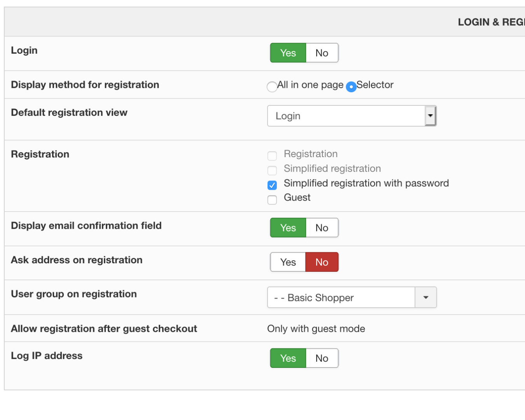
Task: Click the arrow on the Login select box
Action: click(x=430, y=116)
